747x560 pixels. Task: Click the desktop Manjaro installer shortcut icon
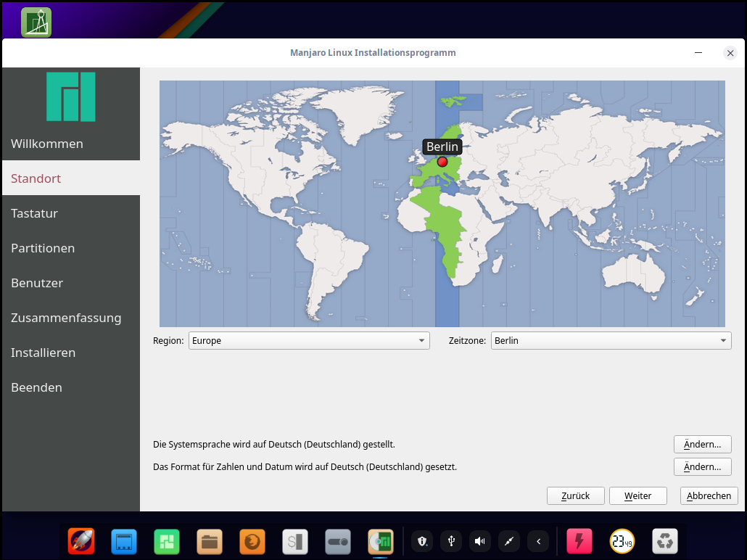36,22
